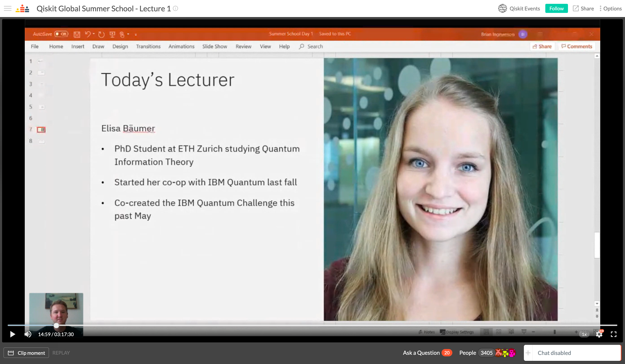Toggle AutoSave switch in PowerPoint
Screen dimensions: 625x364
61,34
